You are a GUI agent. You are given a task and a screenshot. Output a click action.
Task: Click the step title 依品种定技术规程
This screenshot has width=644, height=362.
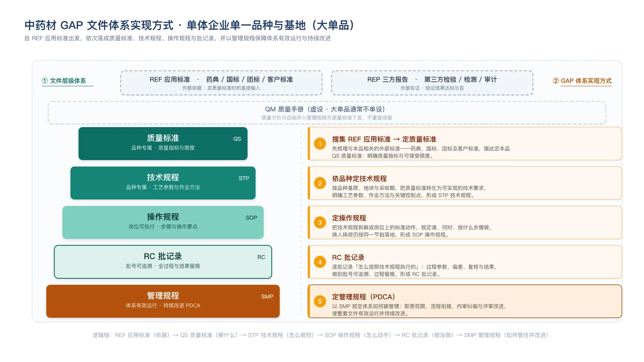coord(359,179)
